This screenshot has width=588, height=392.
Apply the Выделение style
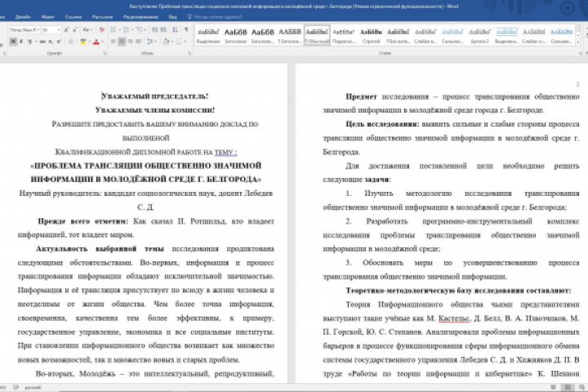pyautogui.click(x=208, y=35)
